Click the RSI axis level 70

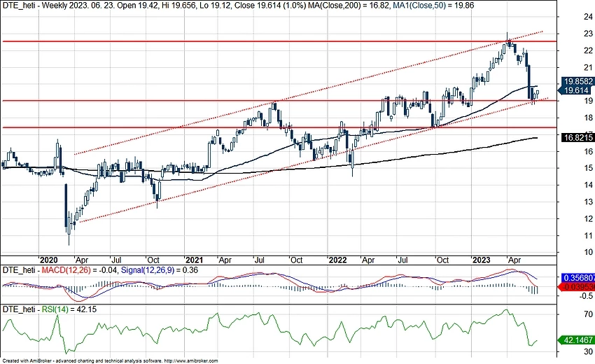pos(588,314)
